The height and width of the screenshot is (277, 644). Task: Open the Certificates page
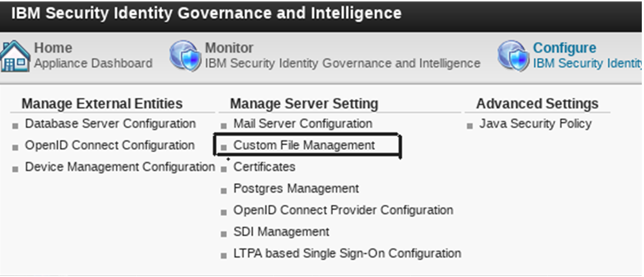click(x=264, y=167)
